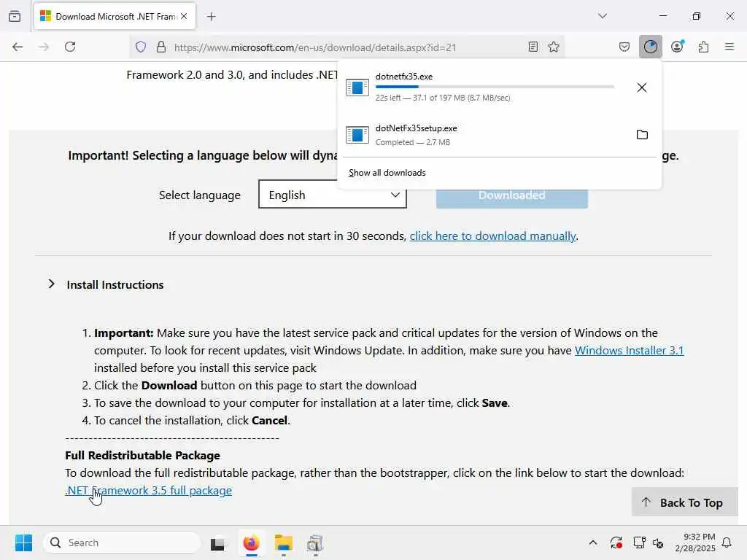Viewport: 747px width, 560px height.
Task: Cancel the dotnetfx35.exe download
Action: click(x=642, y=87)
